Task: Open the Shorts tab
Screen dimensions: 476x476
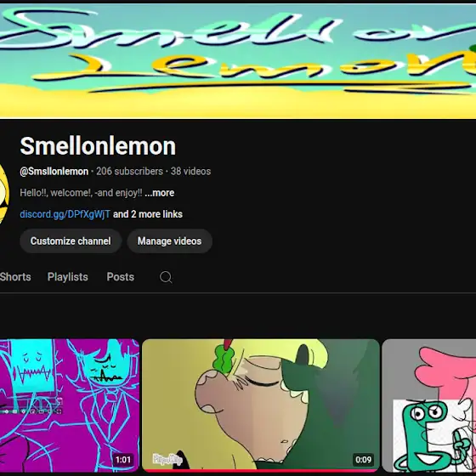Action: click(15, 277)
